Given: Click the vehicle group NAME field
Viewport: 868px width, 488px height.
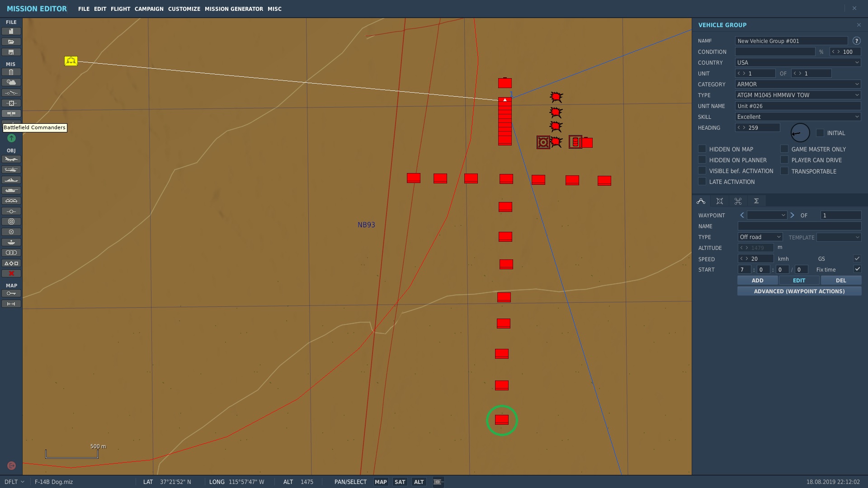Looking at the screenshot, I should (x=791, y=41).
